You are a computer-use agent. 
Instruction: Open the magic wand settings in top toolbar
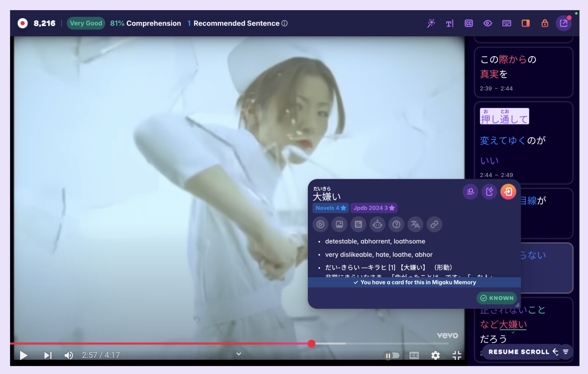click(432, 23)
